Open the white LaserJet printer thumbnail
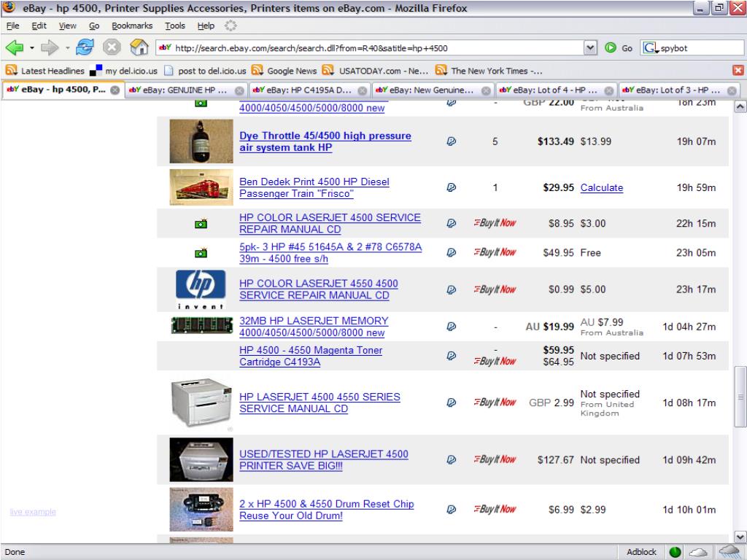Viewport: 747px width, 560px height. (201, 402)
